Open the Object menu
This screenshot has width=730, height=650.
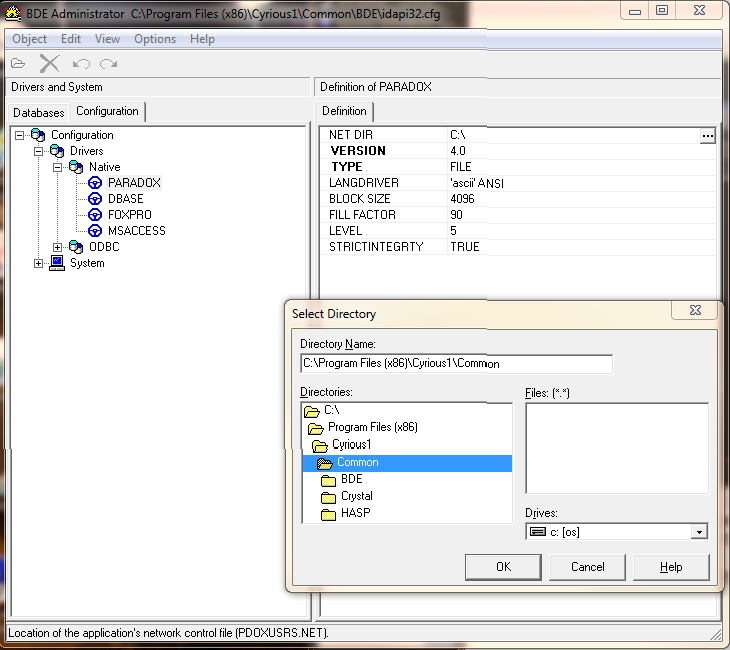[29, 39]
